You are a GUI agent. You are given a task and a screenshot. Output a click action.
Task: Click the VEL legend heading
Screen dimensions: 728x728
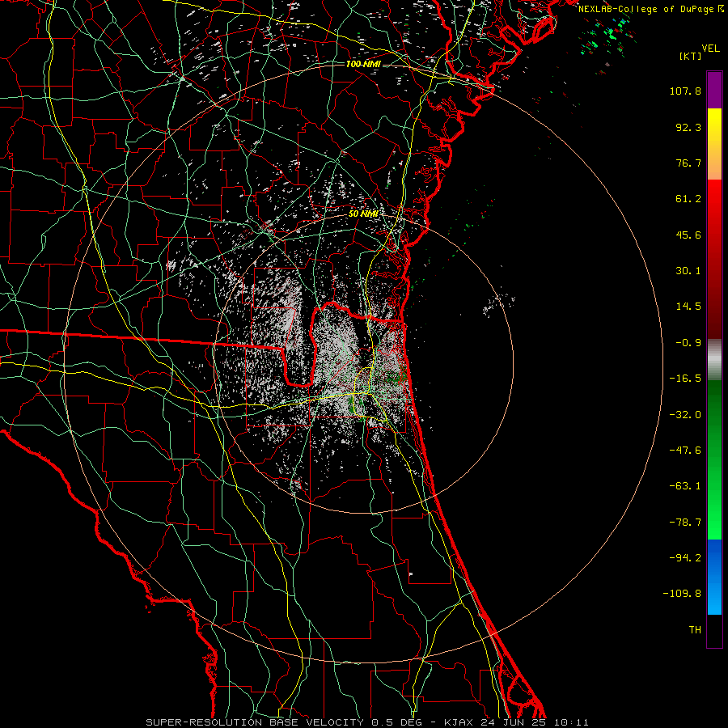[710, 49]
